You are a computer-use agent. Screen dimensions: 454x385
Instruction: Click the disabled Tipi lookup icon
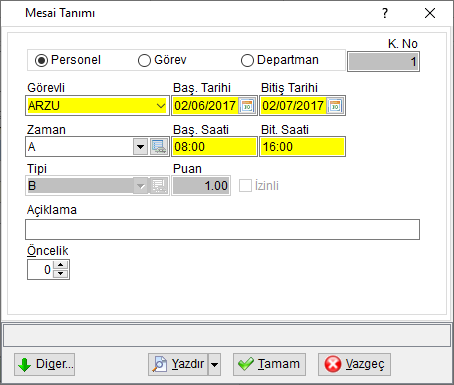pyautogui.click(x=159, y=186)
